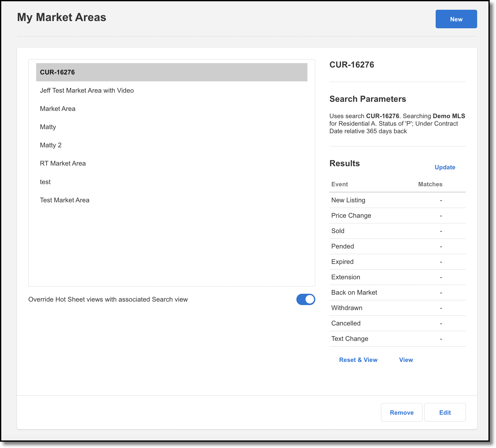Click the Text Change event row

click(x=398, y=339)
